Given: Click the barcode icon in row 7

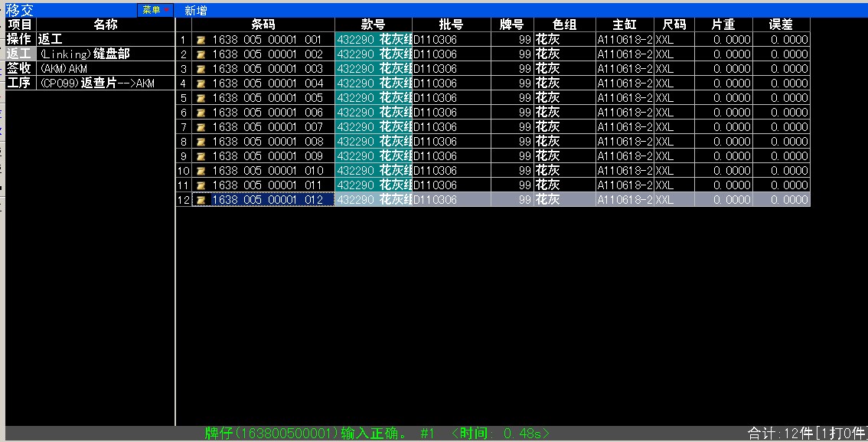Looking at the screenshot, I should click(201, 127).
